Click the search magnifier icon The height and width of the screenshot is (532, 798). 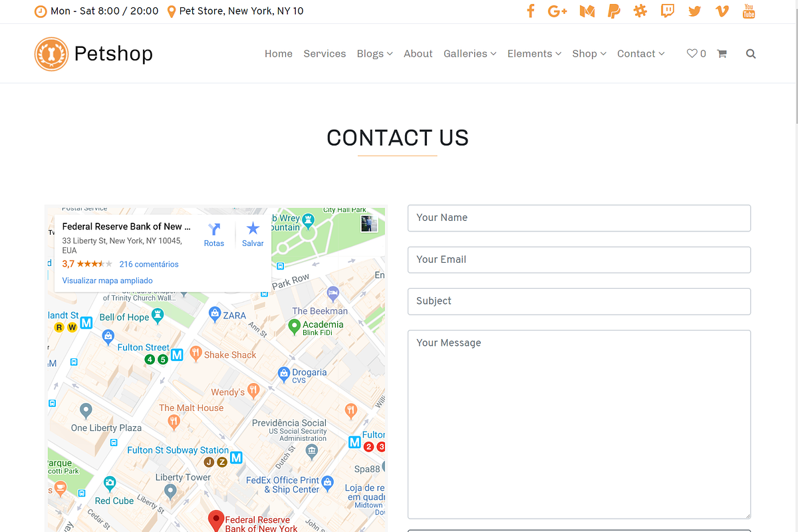pos(751,54)
